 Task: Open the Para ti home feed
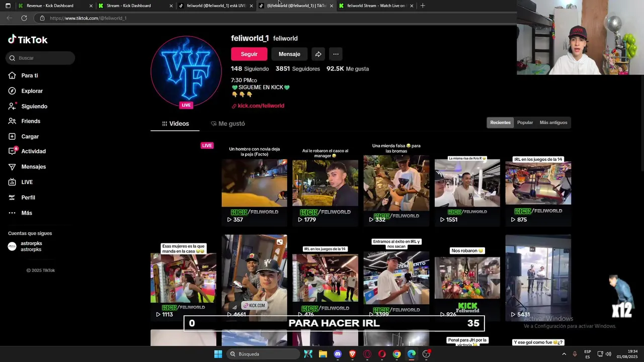point(23,75)
